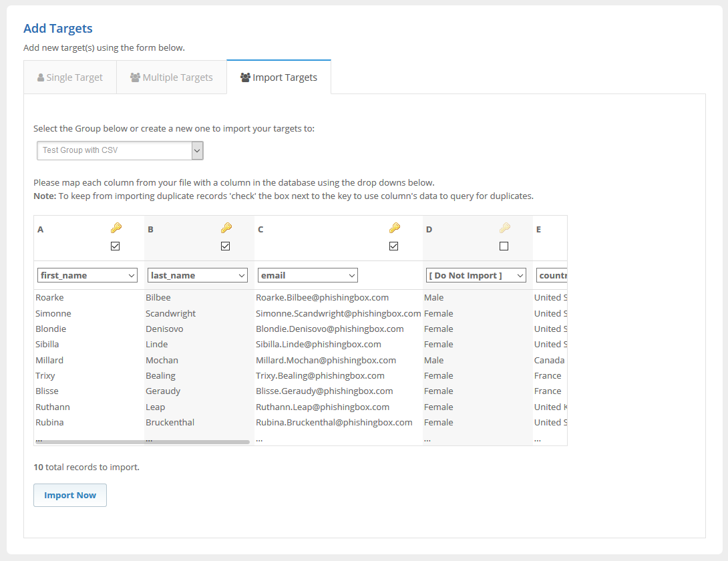Uncheck the column C duplicate key checkbox
728x561 pixels.
pyautogui.click(x=394, y=246)
